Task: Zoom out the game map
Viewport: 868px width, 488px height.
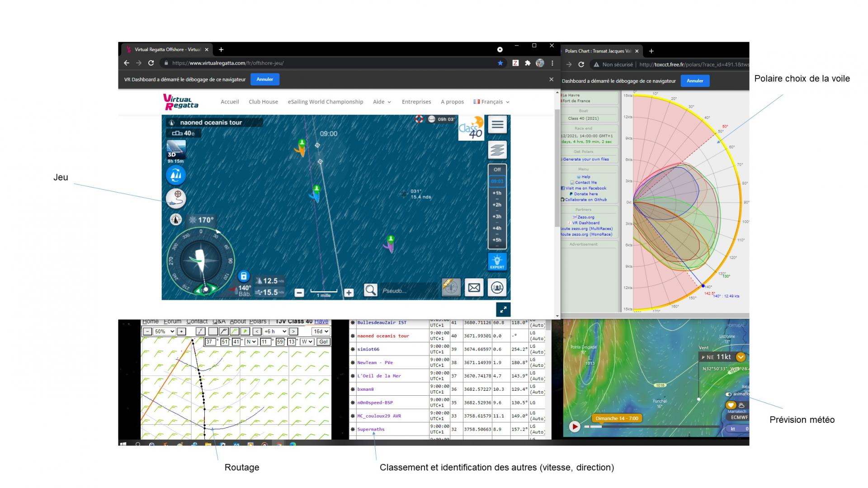Action: click(299, 293)
